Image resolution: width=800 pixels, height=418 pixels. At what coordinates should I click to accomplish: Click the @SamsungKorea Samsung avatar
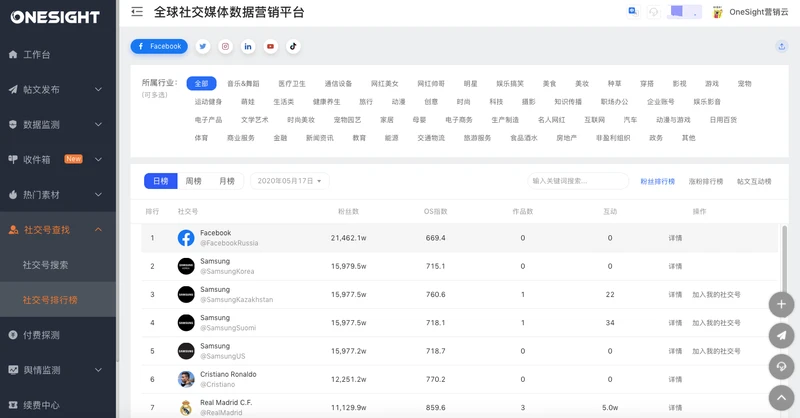pyautogui.click(x=186, y=266)
